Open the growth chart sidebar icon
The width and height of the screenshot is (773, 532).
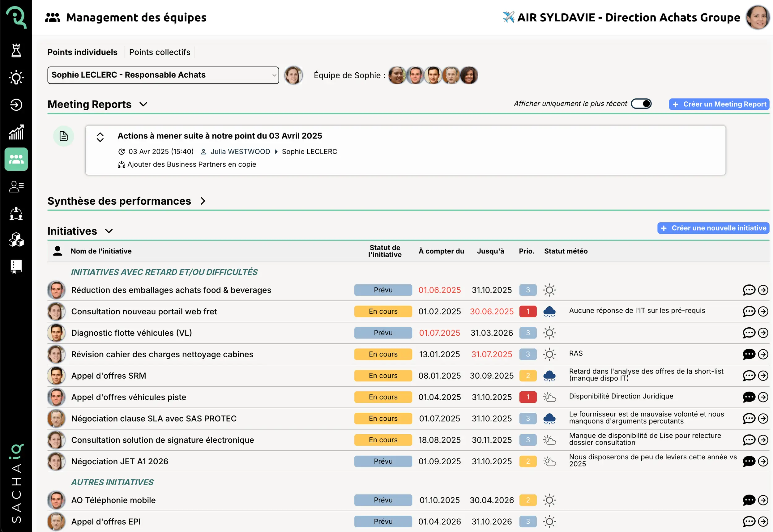pyautogui.click(x=16, y=132)
